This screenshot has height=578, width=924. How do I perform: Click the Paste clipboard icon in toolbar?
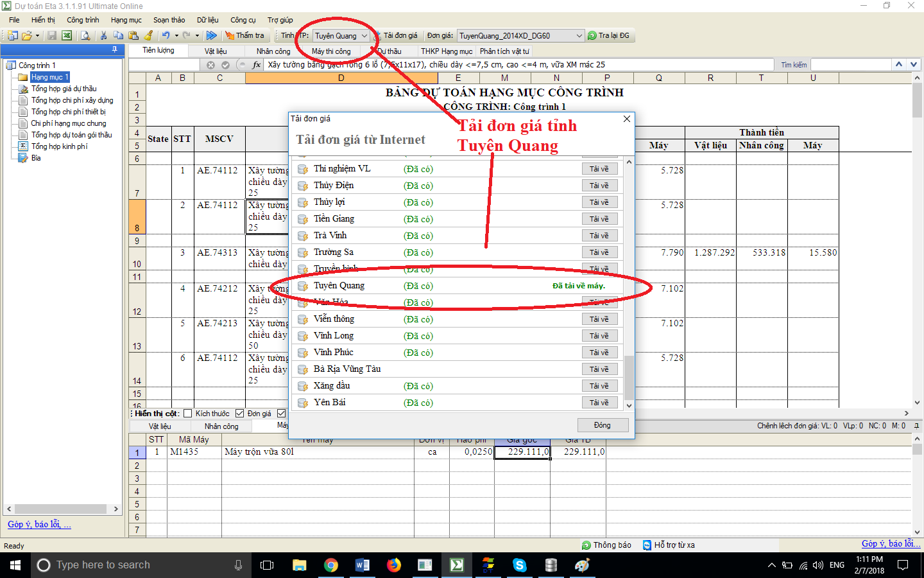133,36
